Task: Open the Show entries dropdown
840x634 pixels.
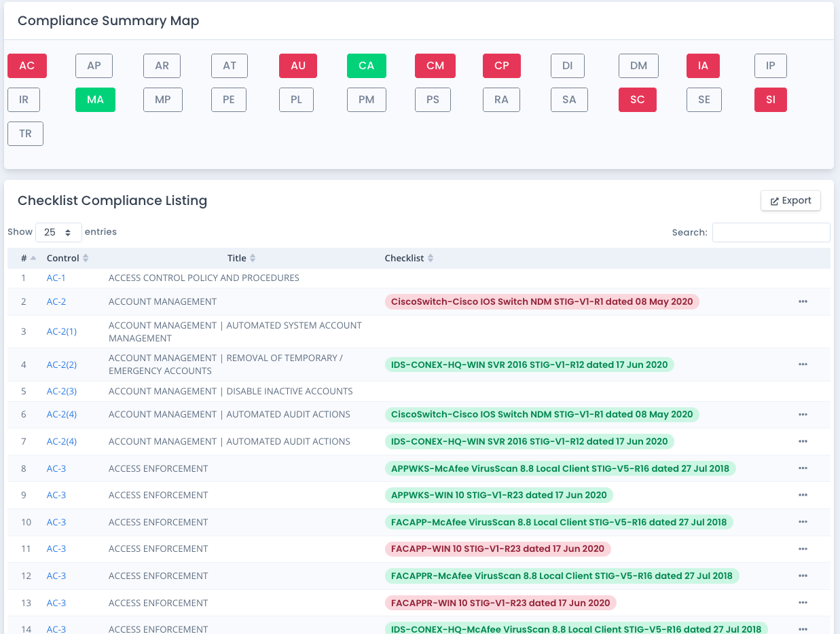Action: point(58,231)
